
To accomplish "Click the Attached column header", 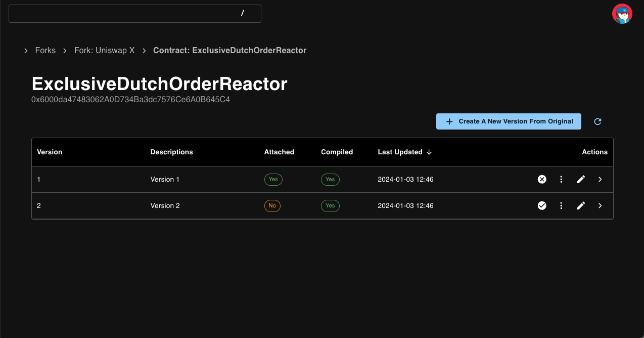I will pos(279,152).
